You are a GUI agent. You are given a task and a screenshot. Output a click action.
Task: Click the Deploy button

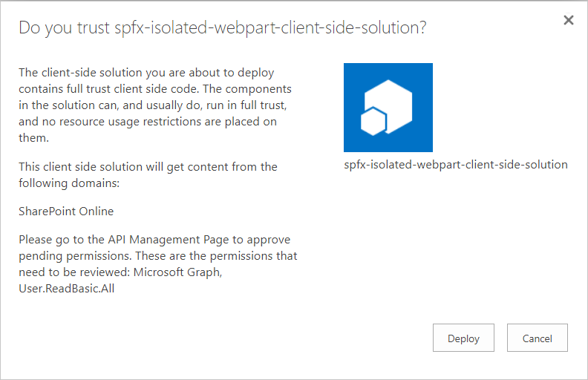tap(463, 338)
